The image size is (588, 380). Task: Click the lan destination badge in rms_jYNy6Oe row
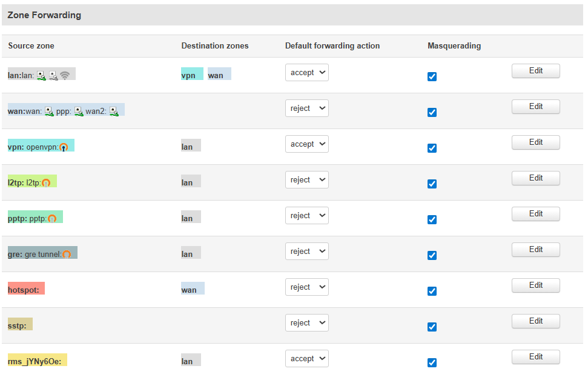[x=191, y=360]
